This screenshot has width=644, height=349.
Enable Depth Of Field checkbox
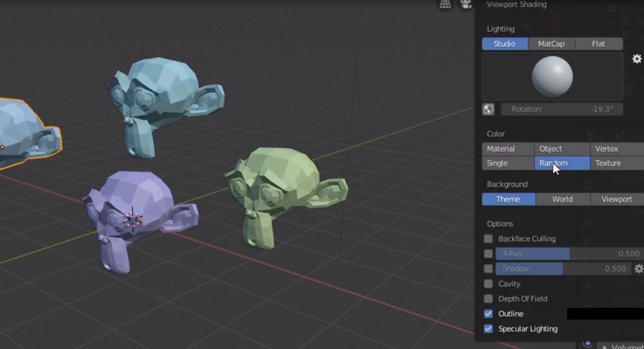[488, 299]
